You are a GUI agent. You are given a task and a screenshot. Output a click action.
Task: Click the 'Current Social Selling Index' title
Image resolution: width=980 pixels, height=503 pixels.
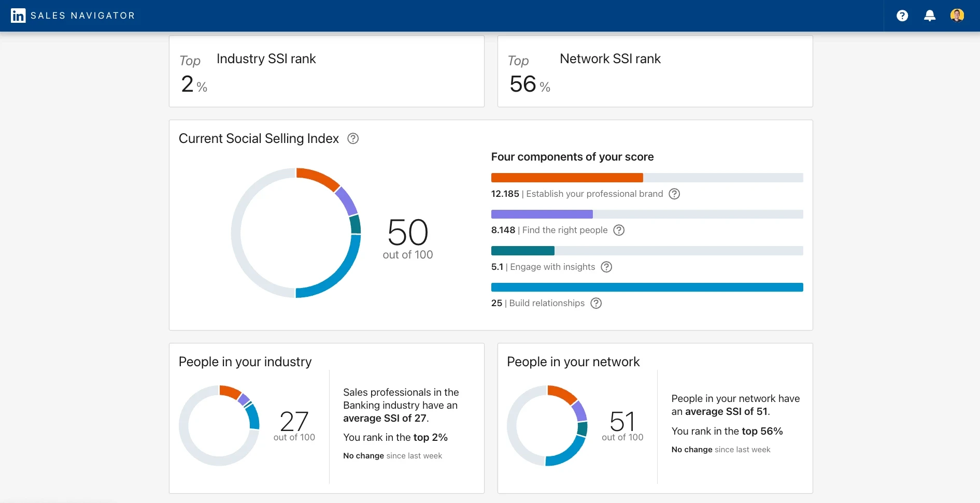259,138
